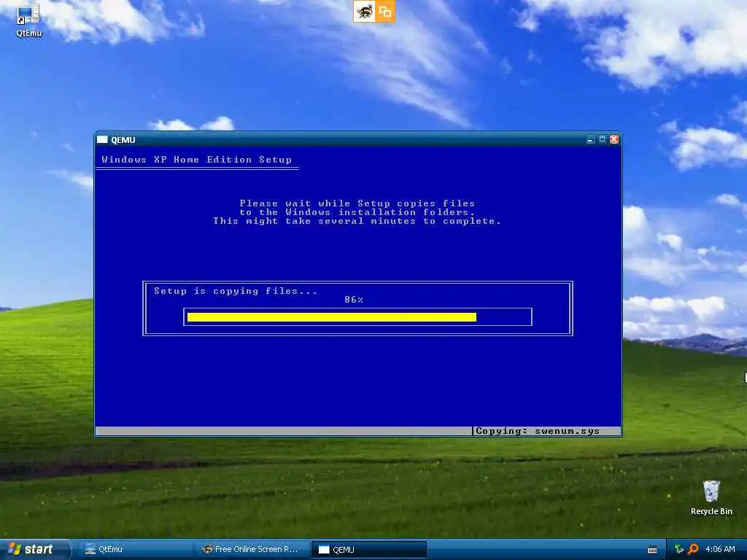
Task: Click the network connection tray icon
Action: click(679, 549)
